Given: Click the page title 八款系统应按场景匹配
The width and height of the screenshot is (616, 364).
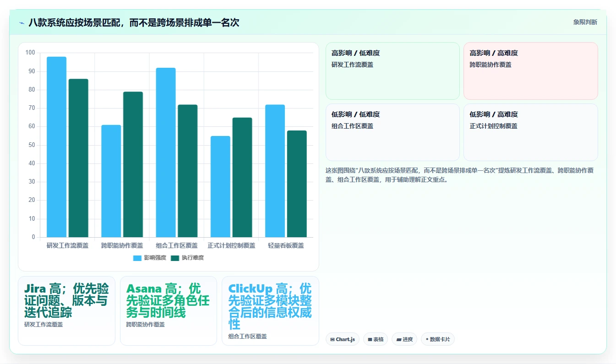Looking at the screenshot, I should click(x=134, y=22).
